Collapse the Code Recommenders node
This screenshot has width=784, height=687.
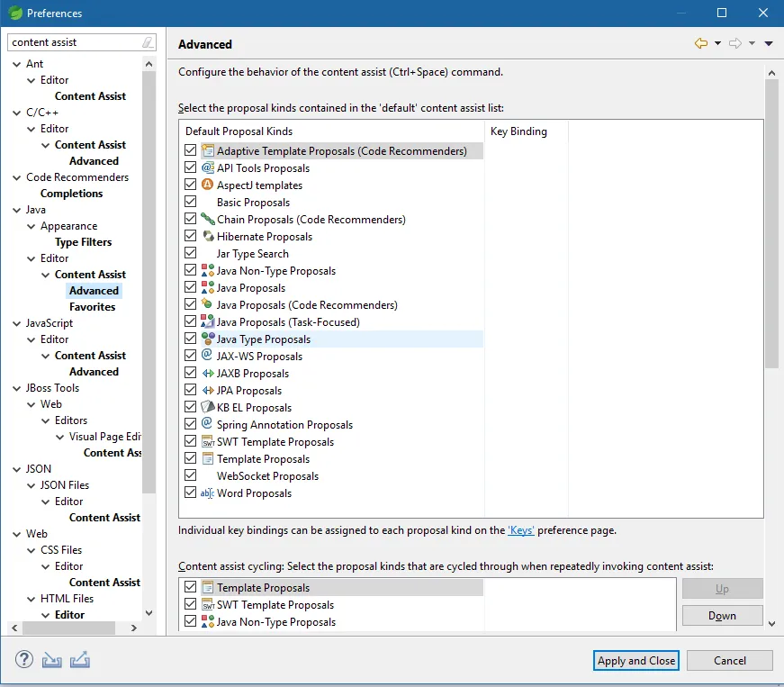click(17, 177)
